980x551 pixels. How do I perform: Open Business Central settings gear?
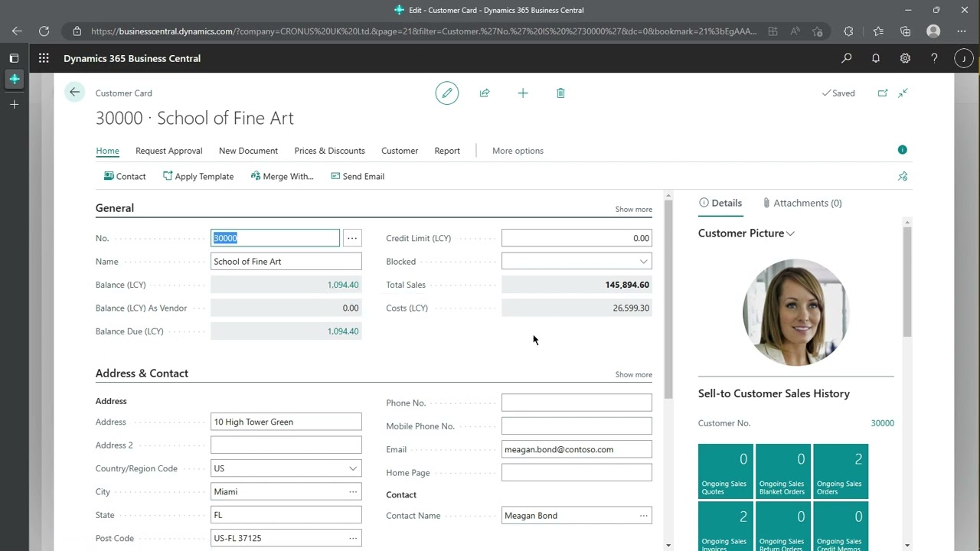pos(905,58)
